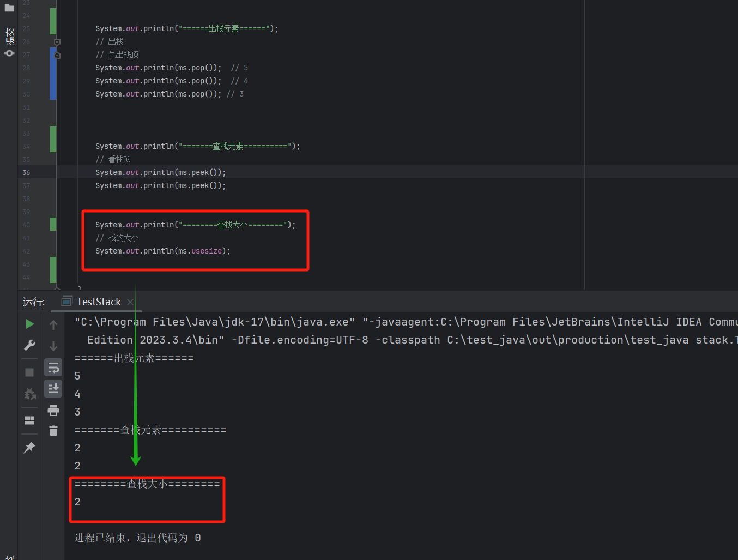This screenshot has height=560, width=738.
Task: Click println line with '出栈元素' string
Action: [x=186, y=28]
